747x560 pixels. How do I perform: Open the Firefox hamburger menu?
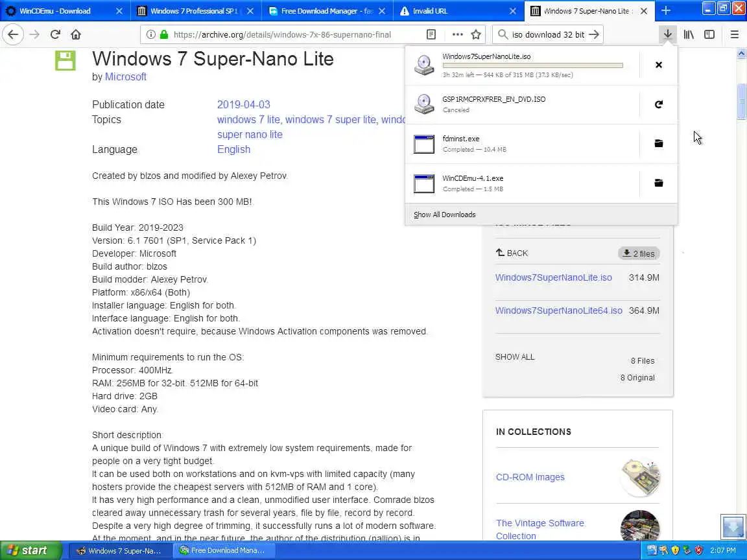pos(734,34)
